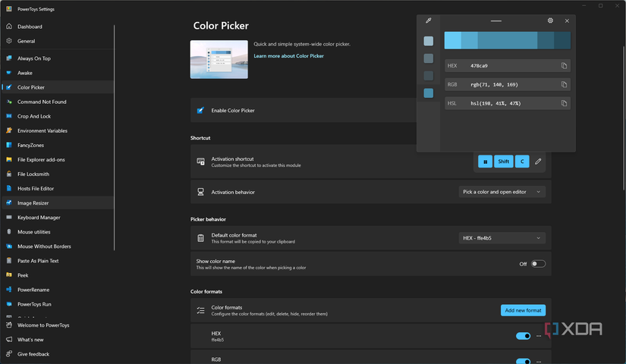
Task: Click the Command Not Found icon
Action: coord(9,102)
